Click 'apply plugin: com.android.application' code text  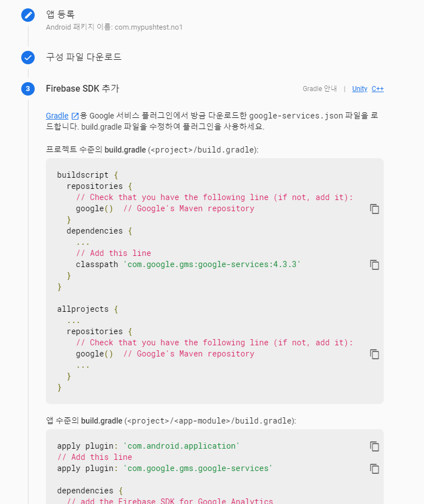[x=148, y=446]
